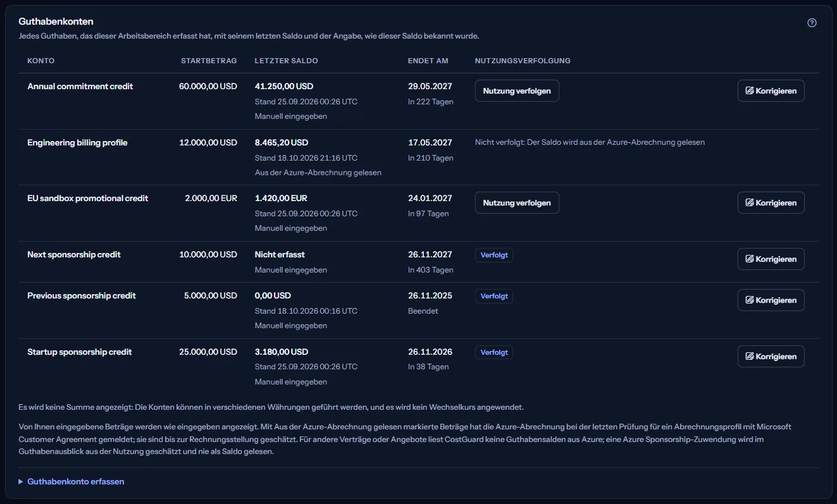Click the start amount 60.000,00 USD

[208, 87]
